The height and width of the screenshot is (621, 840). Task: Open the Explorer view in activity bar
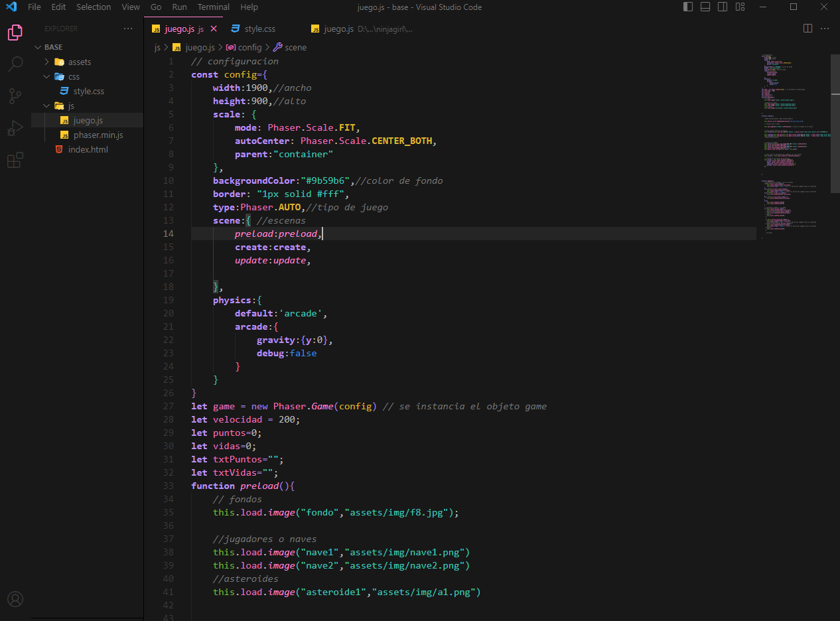click(15, 33)
